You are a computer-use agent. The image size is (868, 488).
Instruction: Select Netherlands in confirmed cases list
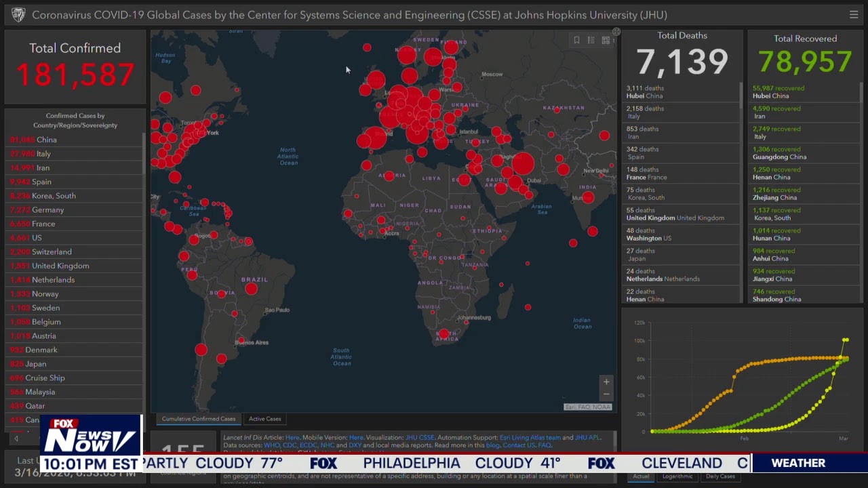pyautogui.click(x=75, y=280)
